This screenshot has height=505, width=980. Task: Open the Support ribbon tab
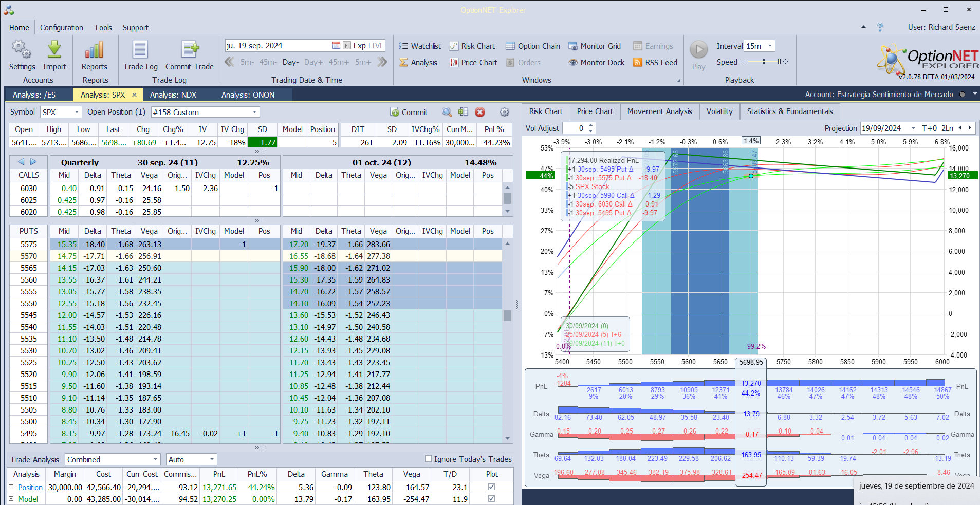pyautogui.click(x=136, y=28)
